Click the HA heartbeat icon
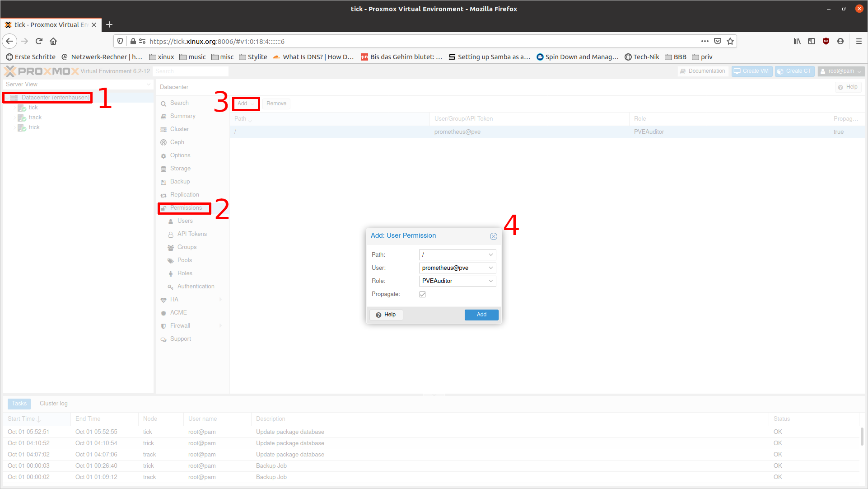This screenshot has height=489, width=868. (163, 300)
